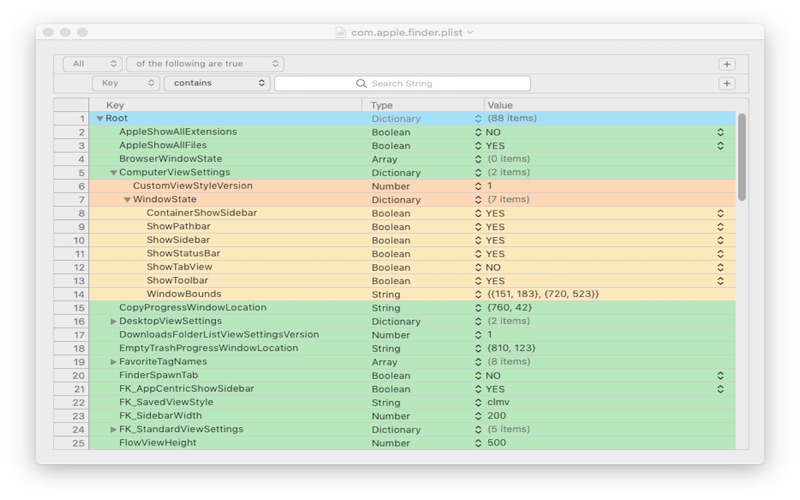
Task: Open the title chevron after com.apple.finder.plist
Action: [x=470, y=32]
